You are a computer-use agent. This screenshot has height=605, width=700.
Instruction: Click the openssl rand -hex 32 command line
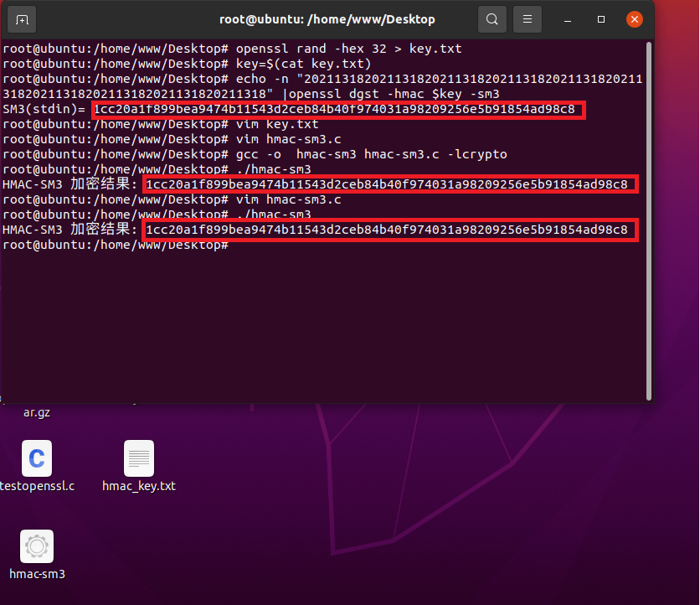[232, 49]
